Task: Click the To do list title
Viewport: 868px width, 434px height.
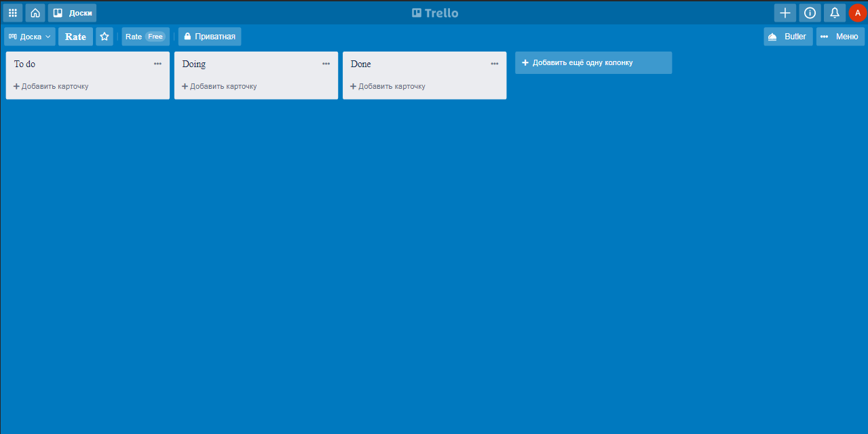Action: coord(24,64)
